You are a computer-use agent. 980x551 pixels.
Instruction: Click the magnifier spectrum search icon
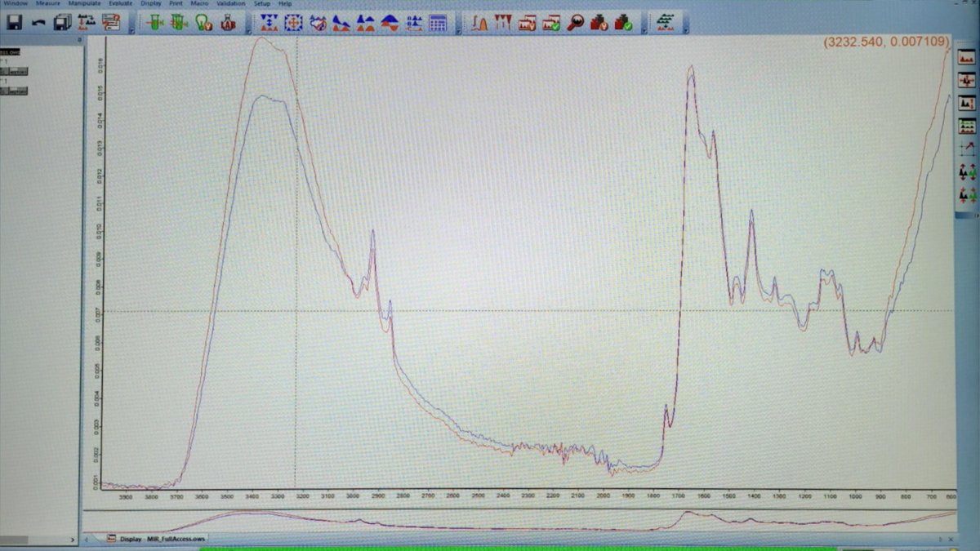(576, 23)
